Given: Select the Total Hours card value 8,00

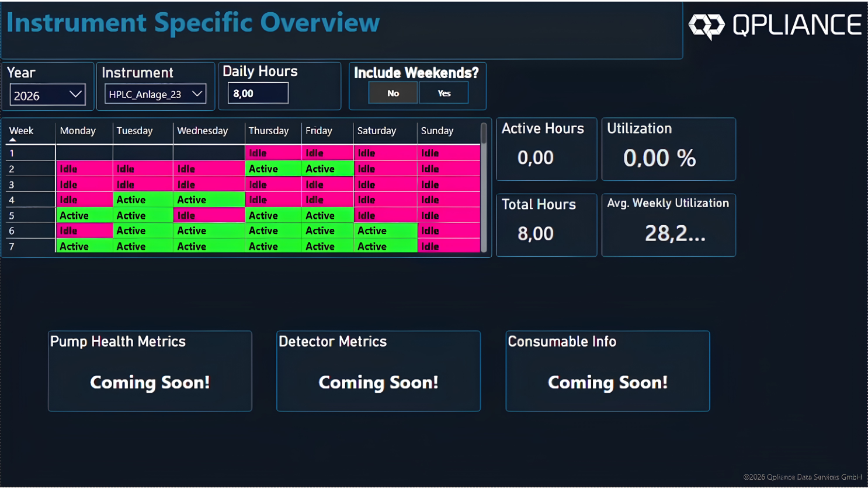Looking at the screenshot, I should pyautogui.click(x=536, y=233).
